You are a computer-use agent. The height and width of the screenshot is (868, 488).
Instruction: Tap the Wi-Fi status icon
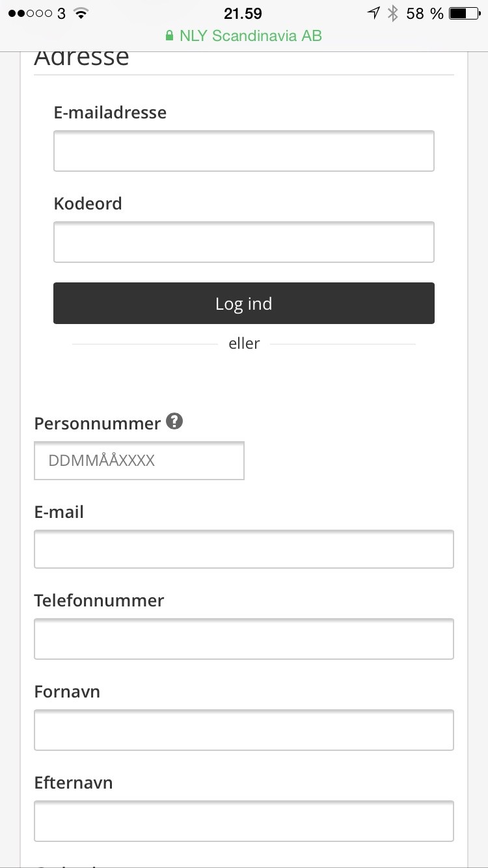pos(81,13)
